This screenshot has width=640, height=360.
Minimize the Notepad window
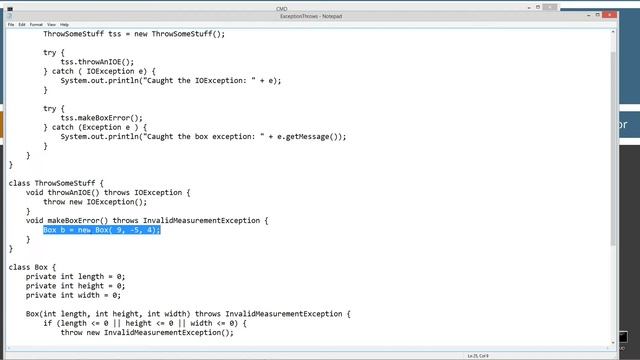point(589,15)
